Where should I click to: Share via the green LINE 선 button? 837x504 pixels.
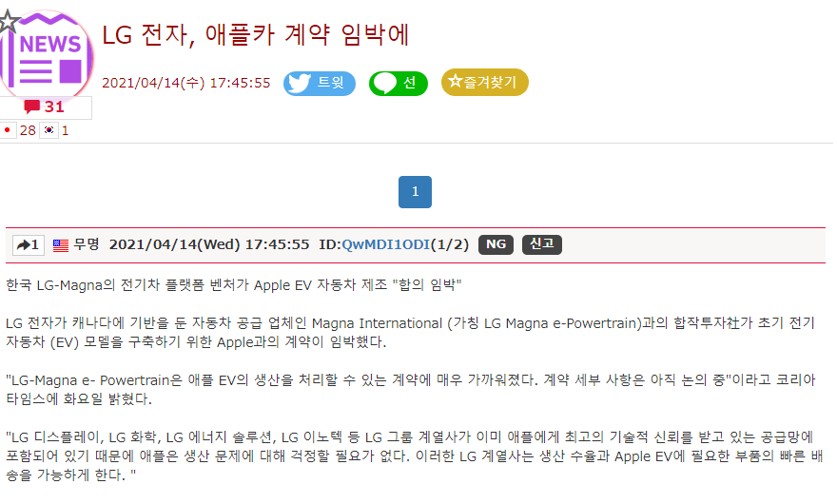[x=398, y=83]
